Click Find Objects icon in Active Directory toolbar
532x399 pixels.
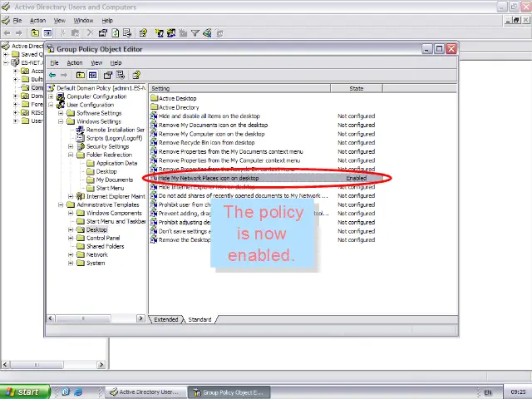click(207, 33)
